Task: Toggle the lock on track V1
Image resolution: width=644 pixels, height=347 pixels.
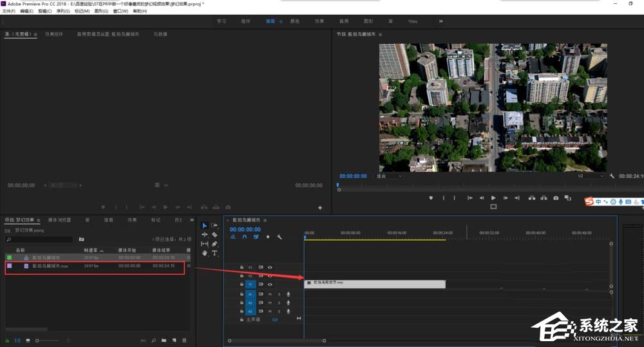Action: pyautogui.click(x=241, y=284)
